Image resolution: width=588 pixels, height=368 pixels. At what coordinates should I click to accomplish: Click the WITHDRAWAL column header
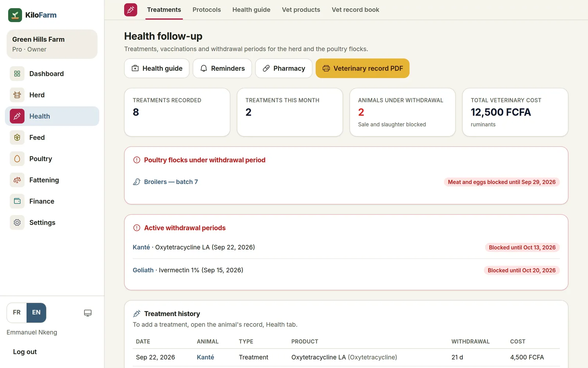[470, 342]
